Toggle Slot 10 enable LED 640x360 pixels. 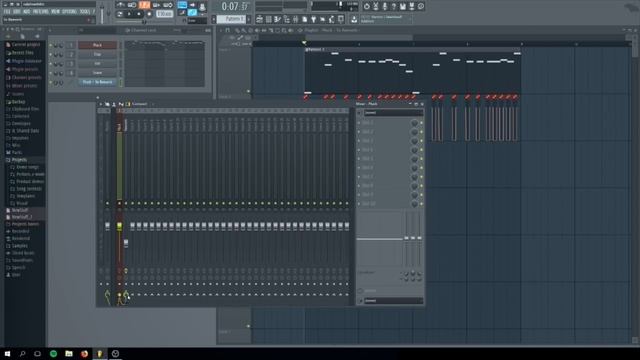tap(421, 204)
